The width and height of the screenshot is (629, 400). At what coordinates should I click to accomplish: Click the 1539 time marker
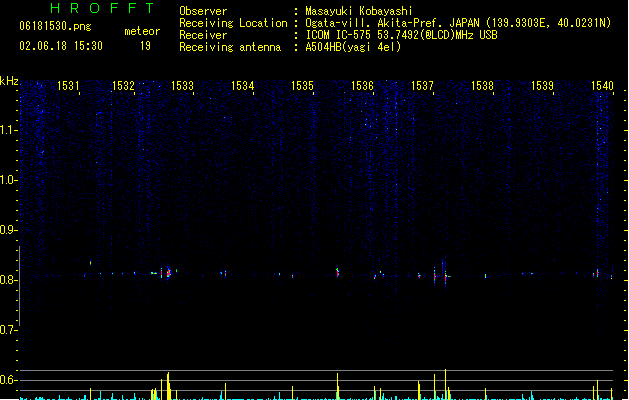(x=542, y=86)
